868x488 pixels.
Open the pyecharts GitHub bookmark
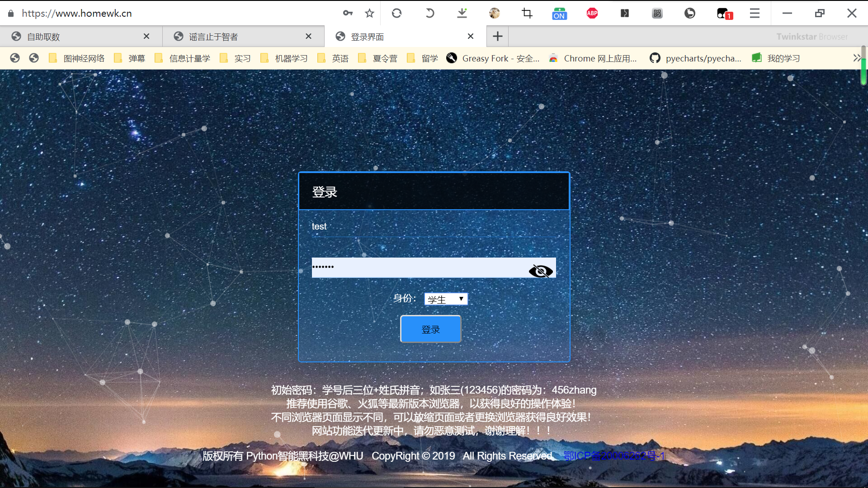[x=696, y=58]
